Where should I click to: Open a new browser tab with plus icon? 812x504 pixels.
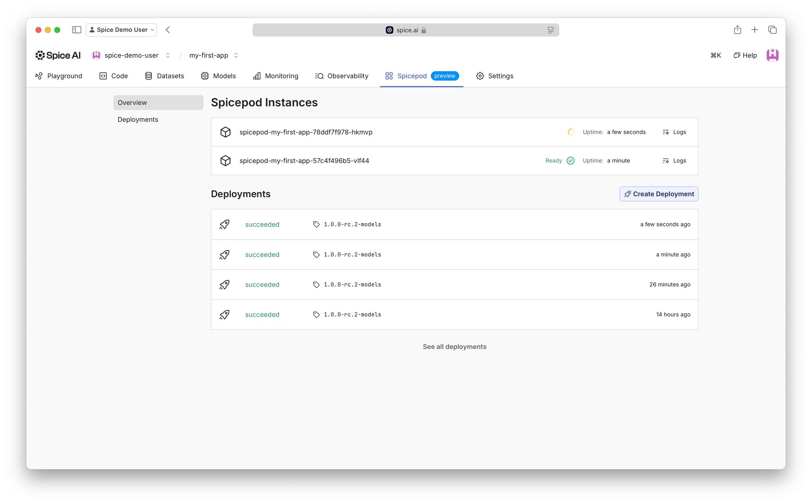pyautogui.click(x=755, y=30)
